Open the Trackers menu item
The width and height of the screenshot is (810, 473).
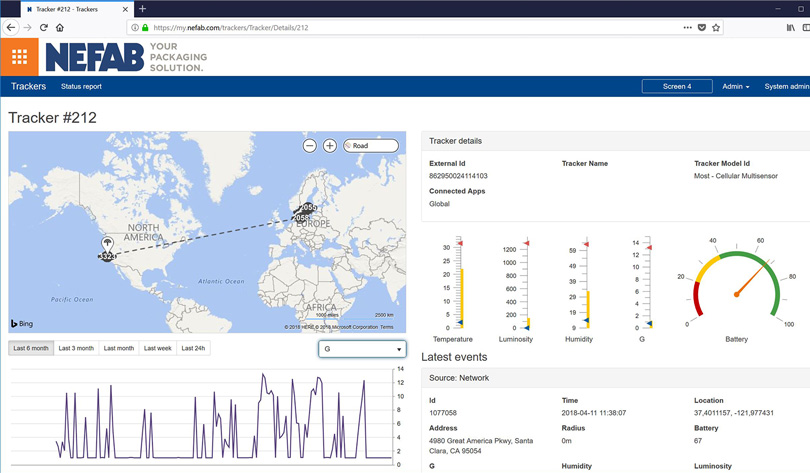(x=28, y=87)
